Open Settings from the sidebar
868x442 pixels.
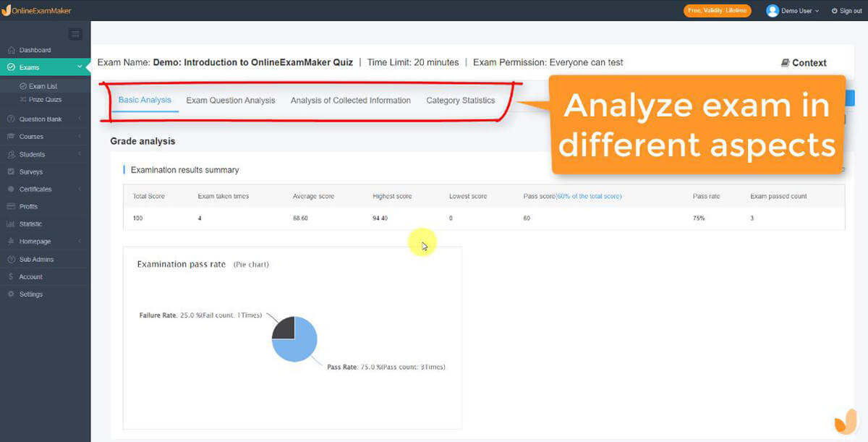pyautogui.click(x=30, y=294)
